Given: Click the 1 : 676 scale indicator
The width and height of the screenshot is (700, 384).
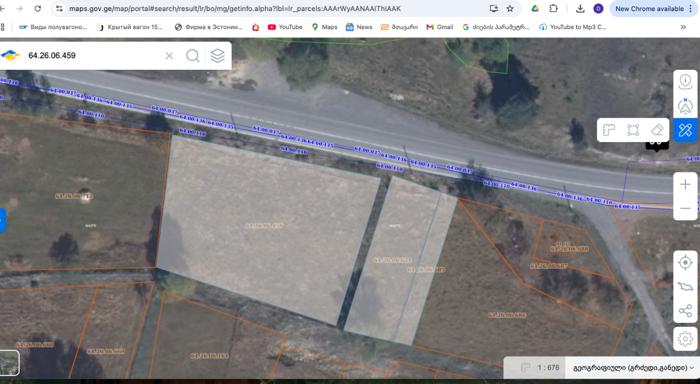Looking at the screenshot, I should (x=548, y=367).
